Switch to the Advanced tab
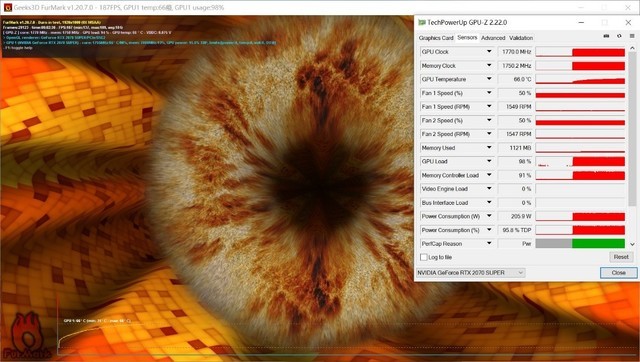The image size is (640, 362). (x=493, y=38)
